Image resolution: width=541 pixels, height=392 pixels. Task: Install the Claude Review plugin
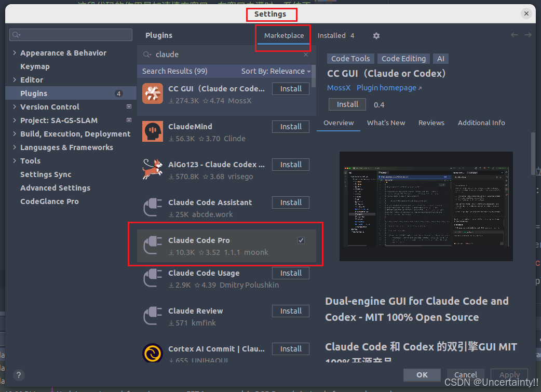click(x=291, y=311)
